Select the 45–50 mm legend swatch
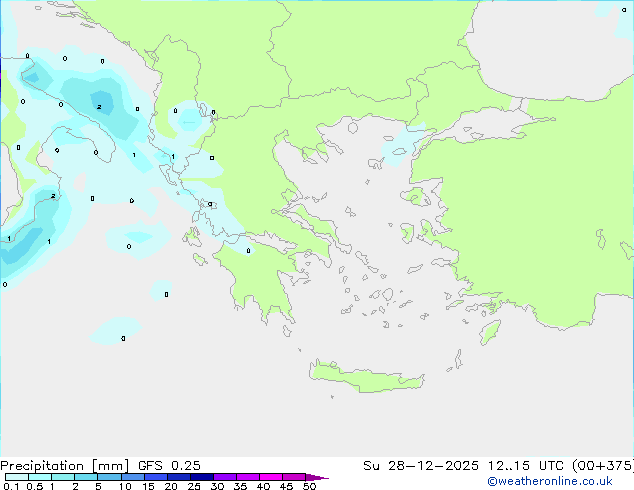 [x=294, y=477]
